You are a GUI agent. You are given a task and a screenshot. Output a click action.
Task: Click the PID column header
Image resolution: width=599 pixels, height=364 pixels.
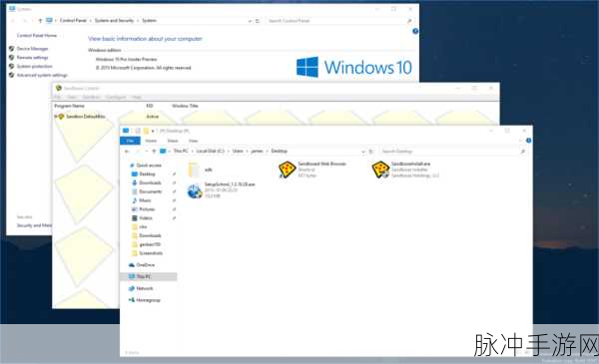150,106
